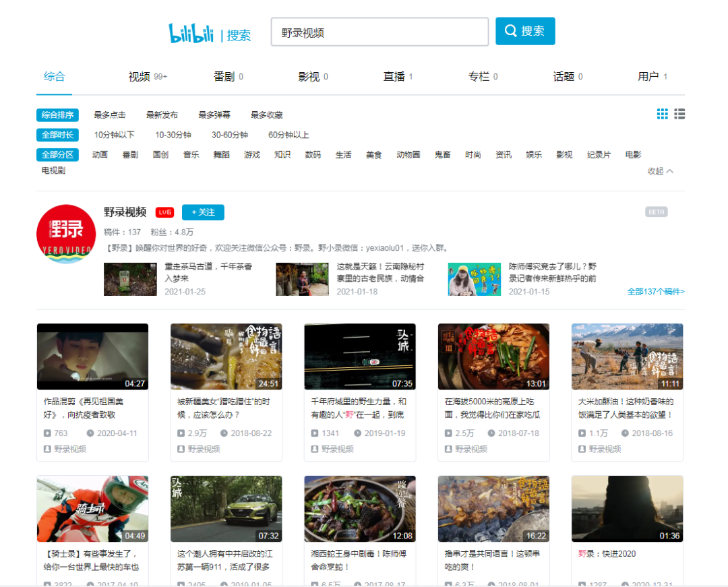Filter by 鬼畜 category
The width and height of the screenshot is (728, 587).
(442, 154)
